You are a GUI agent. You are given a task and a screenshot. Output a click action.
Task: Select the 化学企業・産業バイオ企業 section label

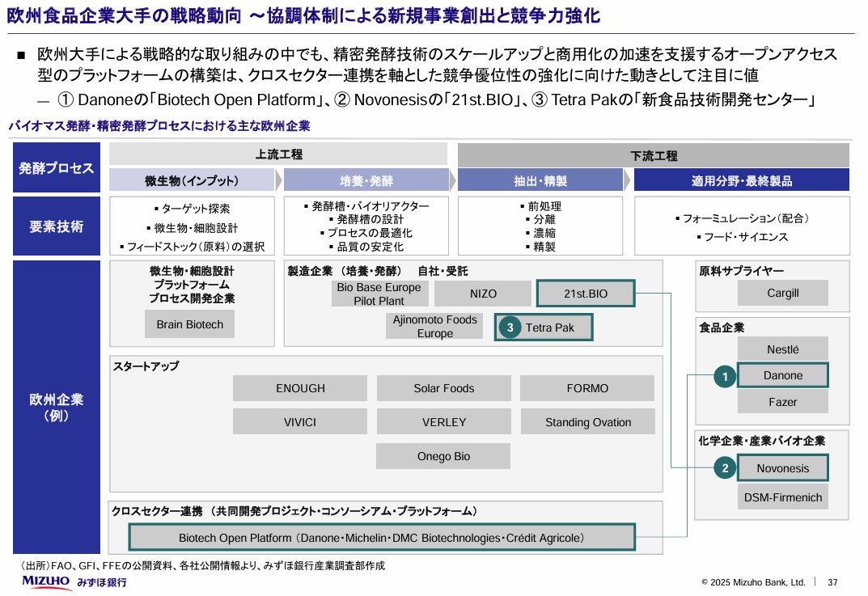[x=762, y=441]
